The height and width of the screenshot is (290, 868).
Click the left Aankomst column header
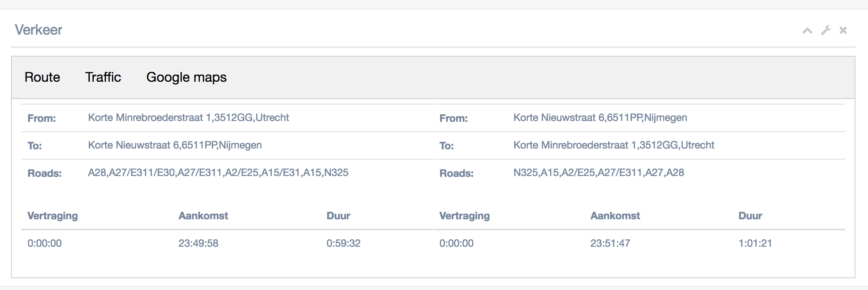[203, 216]
